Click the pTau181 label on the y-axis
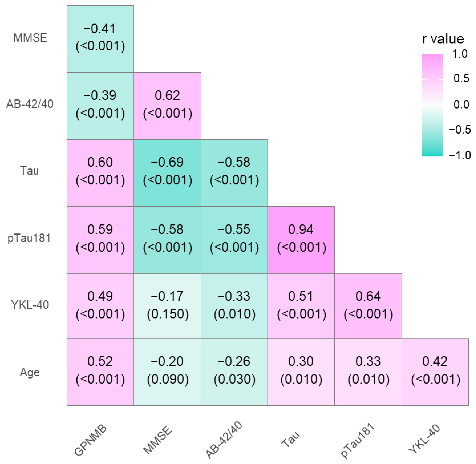 point(29,238)
